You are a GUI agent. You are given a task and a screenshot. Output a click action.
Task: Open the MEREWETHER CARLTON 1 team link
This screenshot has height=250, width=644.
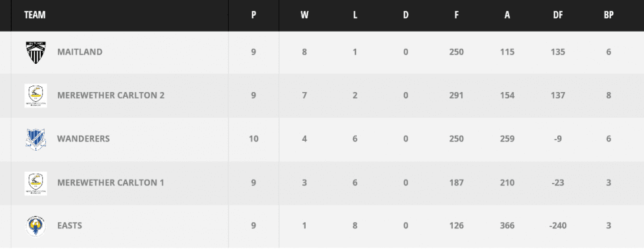[110, 183]
